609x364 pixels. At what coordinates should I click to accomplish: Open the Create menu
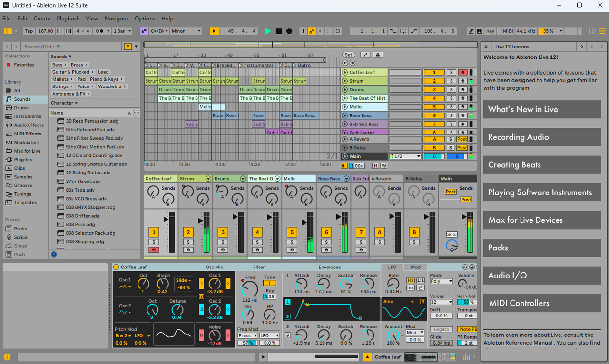42,19
